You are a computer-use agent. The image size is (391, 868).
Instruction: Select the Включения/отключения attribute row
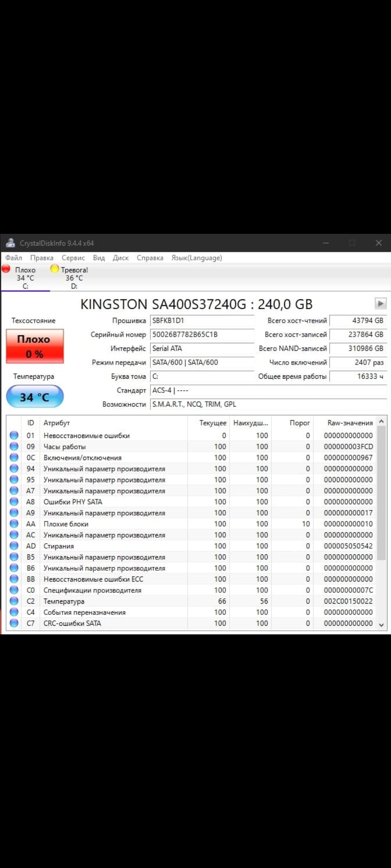[192, 458]
